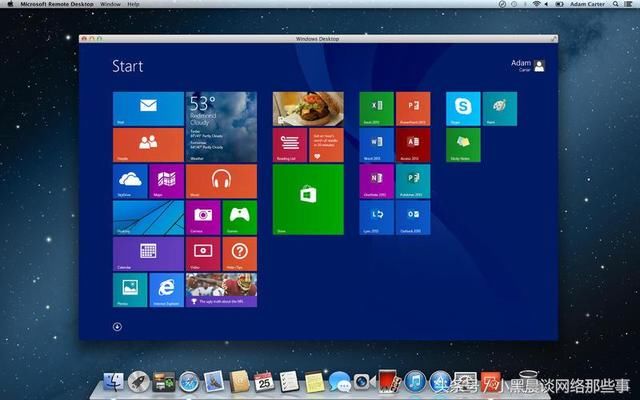640x400 pixels.
Task: Open the Help menu in menu bar
Action: click(133, 4)
